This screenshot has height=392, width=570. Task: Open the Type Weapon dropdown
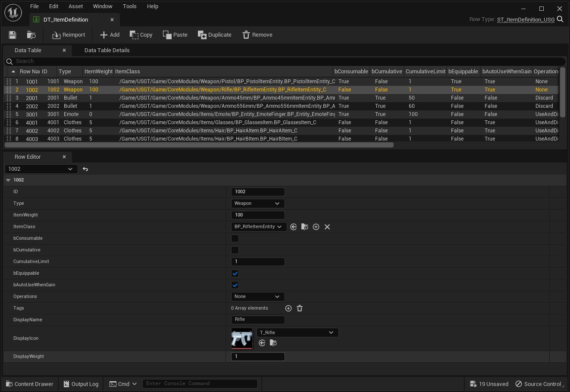(258, 204)
